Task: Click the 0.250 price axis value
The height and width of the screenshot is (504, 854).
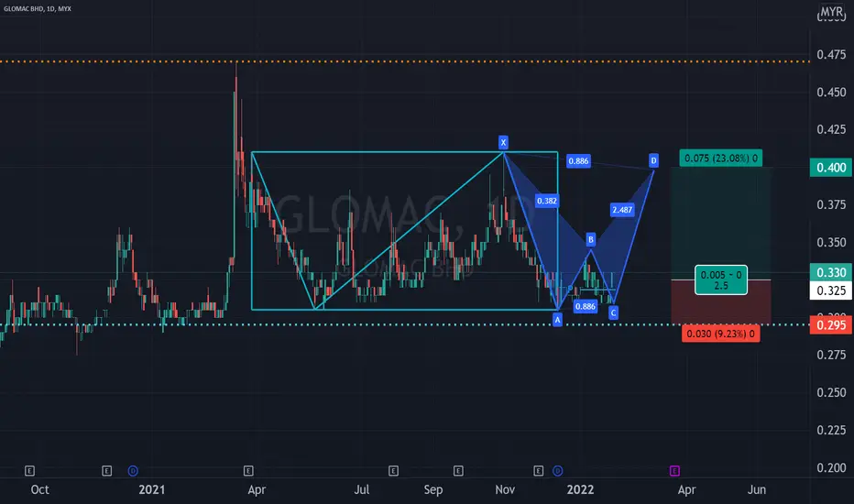Action: coord(831,392)
